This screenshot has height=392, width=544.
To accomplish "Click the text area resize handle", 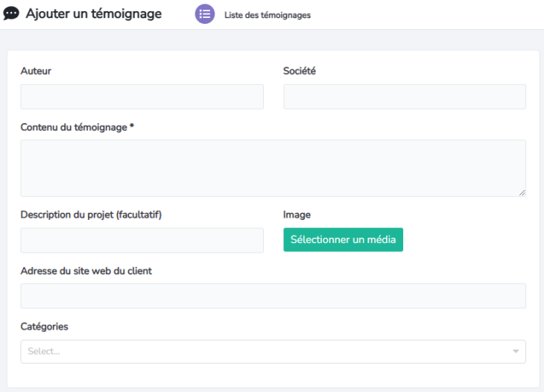I will pyautogui.click(x=522, y=192).
